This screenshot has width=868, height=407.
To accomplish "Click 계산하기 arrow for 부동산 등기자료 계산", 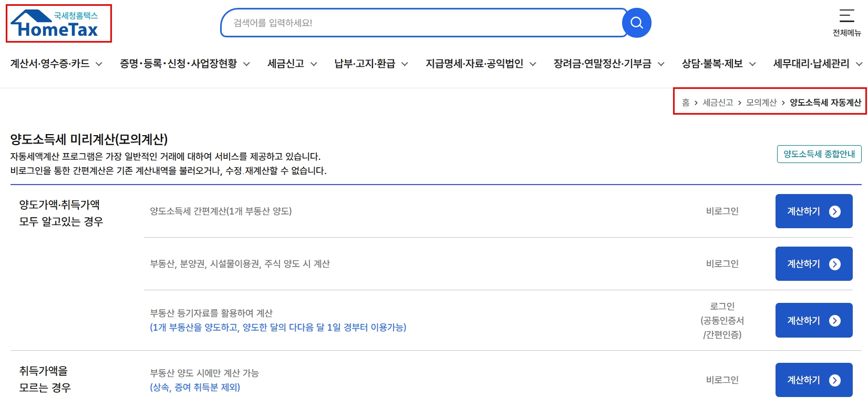I will click(x=835, y=321).
